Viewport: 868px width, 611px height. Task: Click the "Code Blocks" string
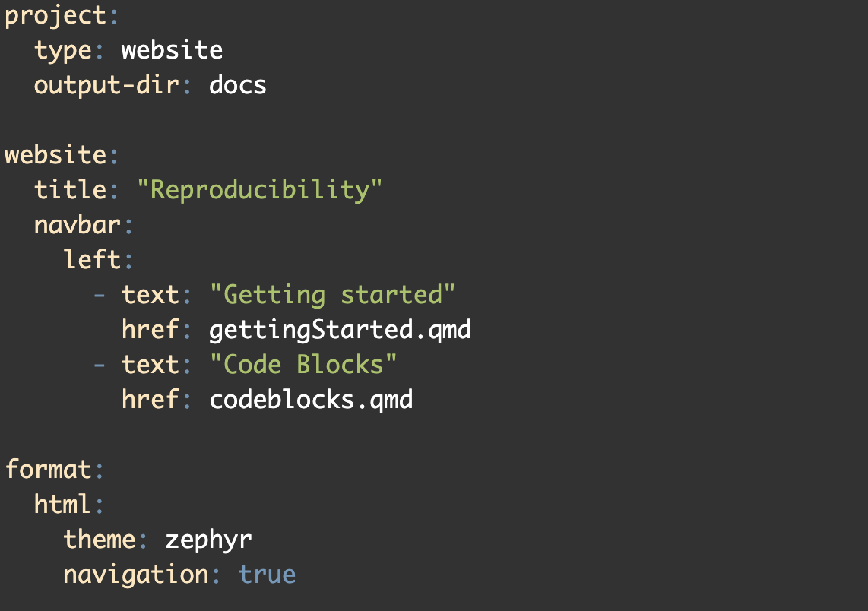303,365
